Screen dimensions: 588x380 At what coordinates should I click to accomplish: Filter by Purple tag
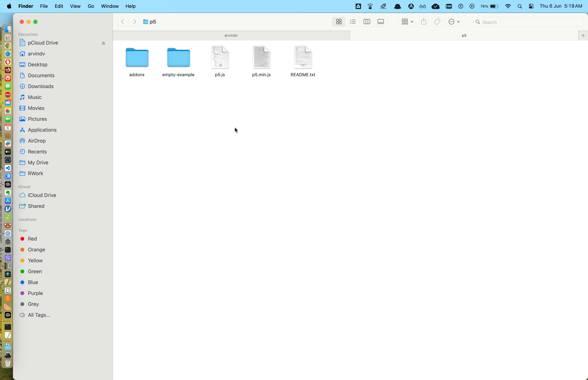click(35, 293)
